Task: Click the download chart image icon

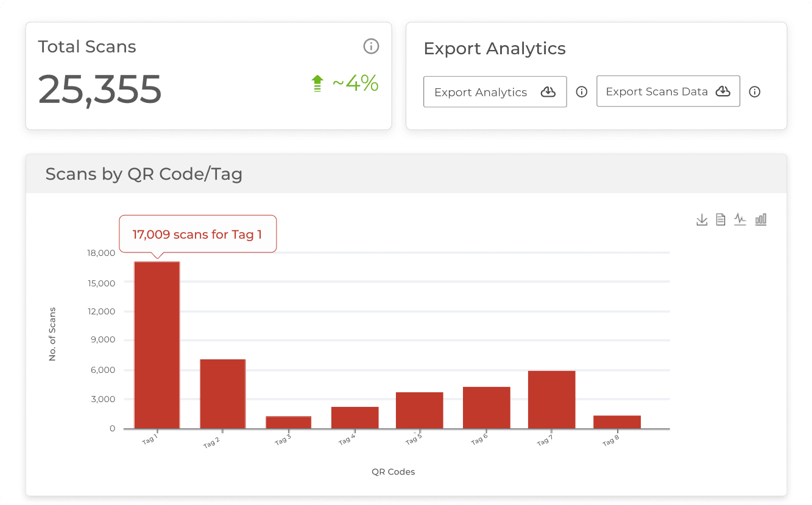Action: [702, 220]
